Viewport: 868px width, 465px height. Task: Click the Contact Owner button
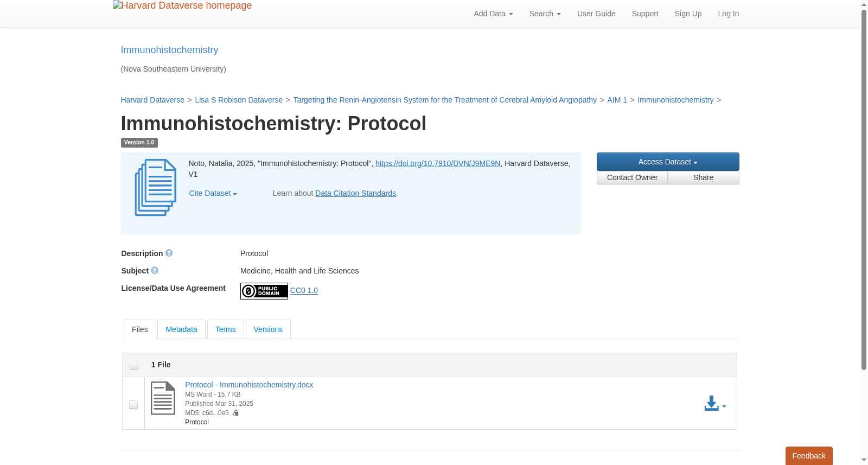point(632,177)
